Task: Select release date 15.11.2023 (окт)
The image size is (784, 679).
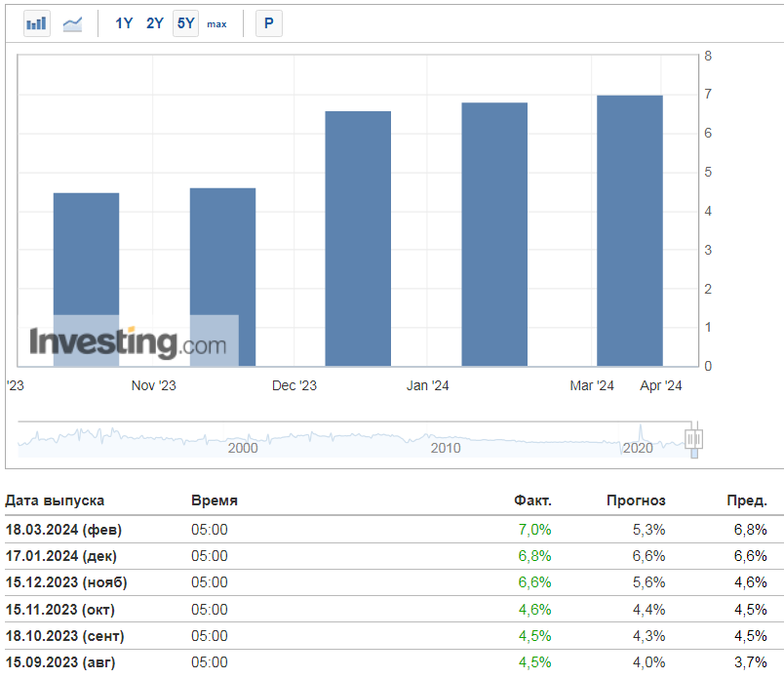Action: click(60, 610)
